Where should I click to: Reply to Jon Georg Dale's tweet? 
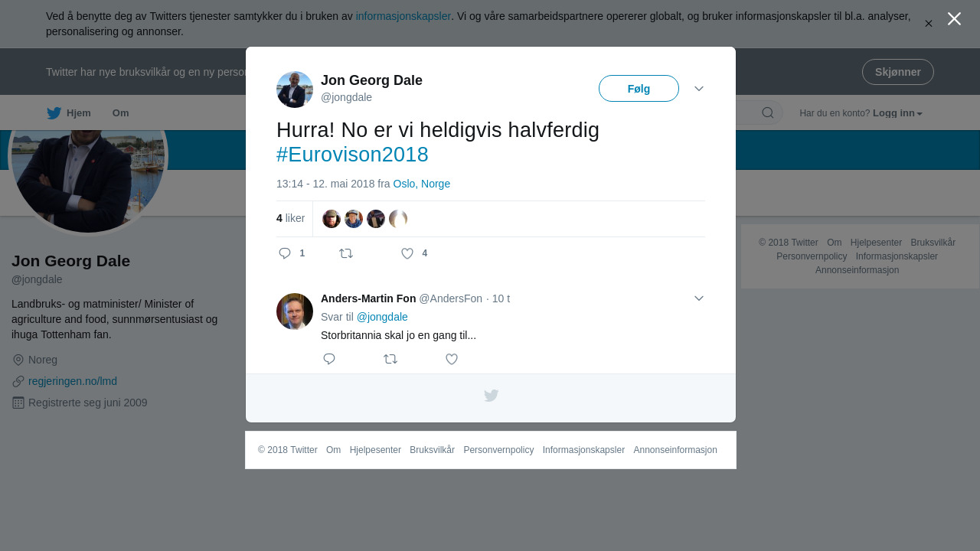285,253
